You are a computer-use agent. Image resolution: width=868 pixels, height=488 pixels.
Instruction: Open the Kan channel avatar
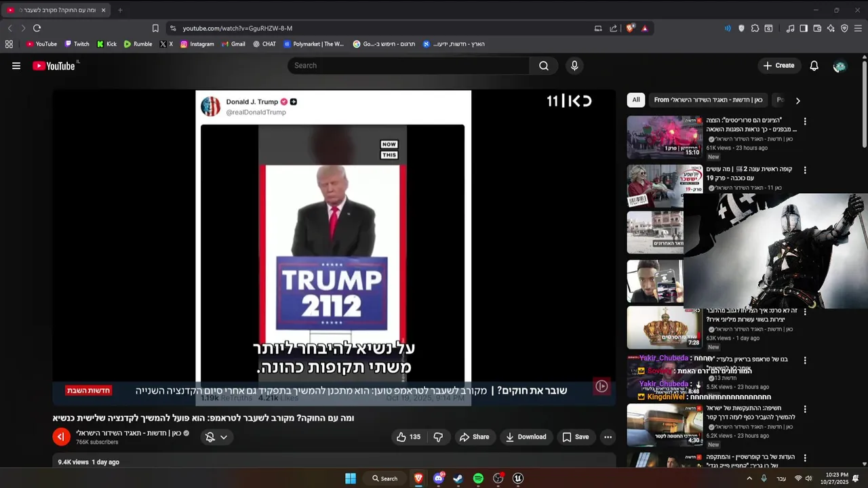(x=61, y=437)
